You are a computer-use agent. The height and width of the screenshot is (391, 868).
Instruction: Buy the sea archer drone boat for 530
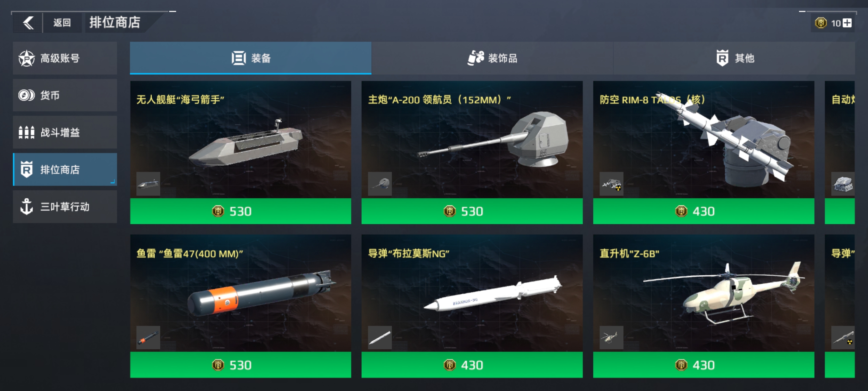coord(241,211)
